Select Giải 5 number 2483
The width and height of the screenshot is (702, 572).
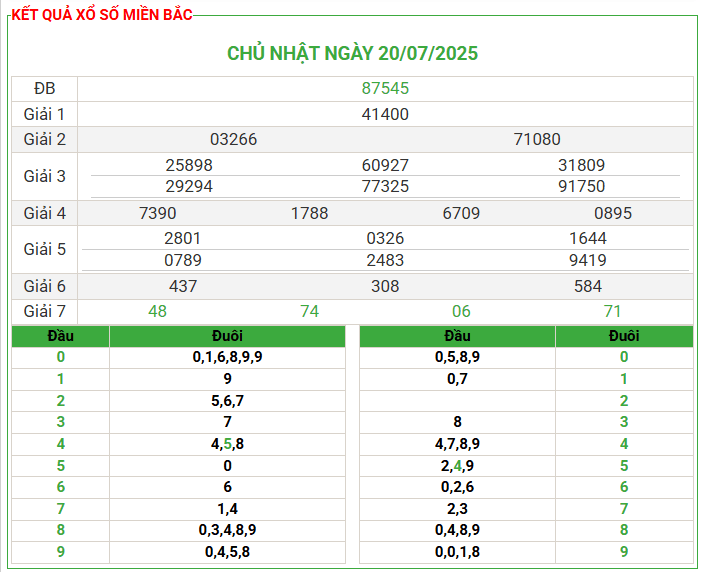click(x=385, y=260)
